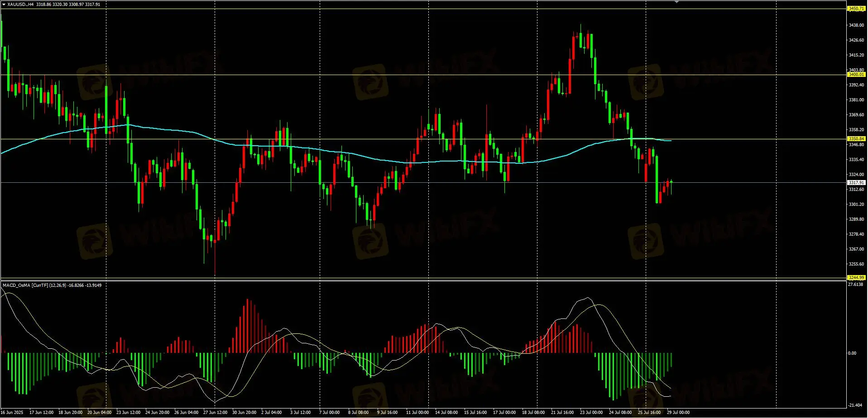Click the 20 Jun 04:00 time label

click(99, 413)
